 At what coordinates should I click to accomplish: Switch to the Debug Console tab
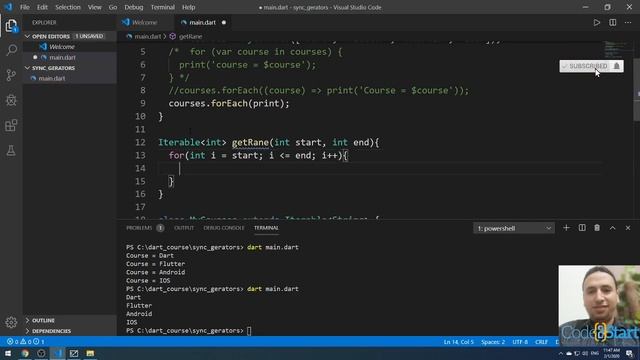pos(224,228)
